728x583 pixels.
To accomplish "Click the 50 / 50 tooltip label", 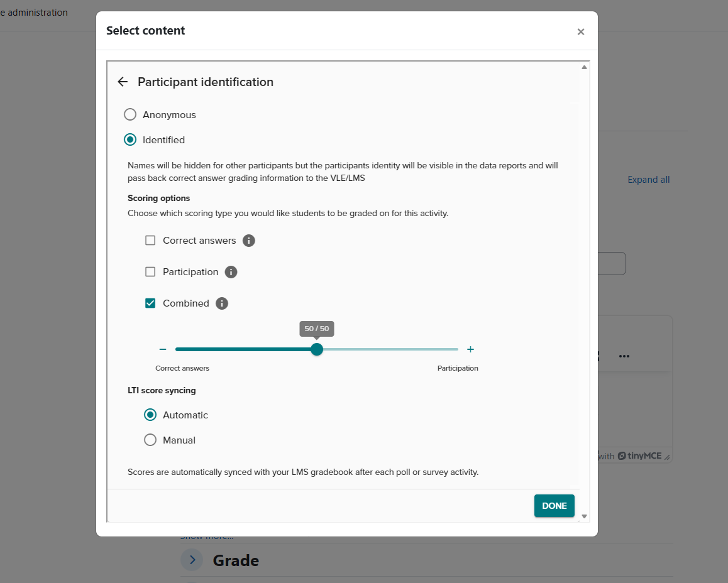I will [x=317, y=329].
